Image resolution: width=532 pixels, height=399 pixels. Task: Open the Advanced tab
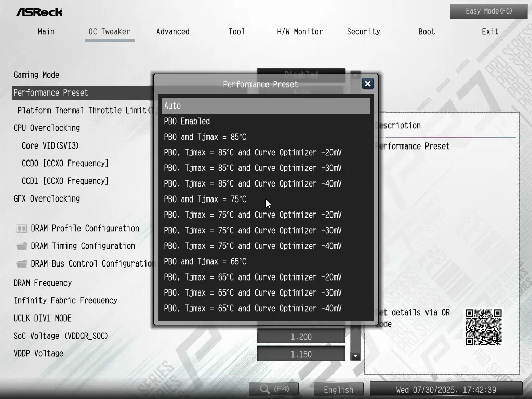(172, 32)
